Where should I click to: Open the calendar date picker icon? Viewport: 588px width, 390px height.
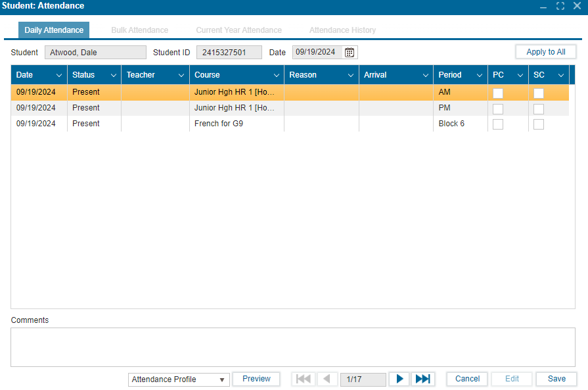[350, 53]
